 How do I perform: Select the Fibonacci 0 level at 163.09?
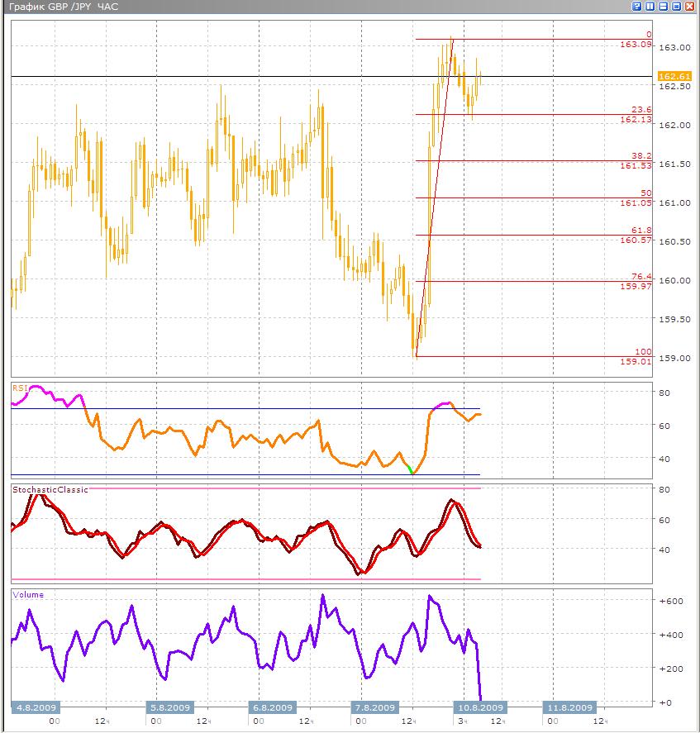coord(636,40)
